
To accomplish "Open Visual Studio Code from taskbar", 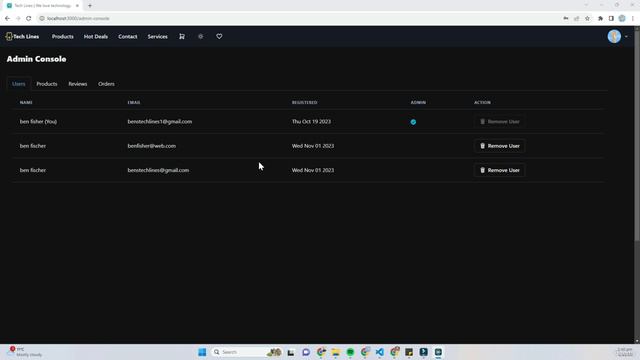I will pos(380,352).
